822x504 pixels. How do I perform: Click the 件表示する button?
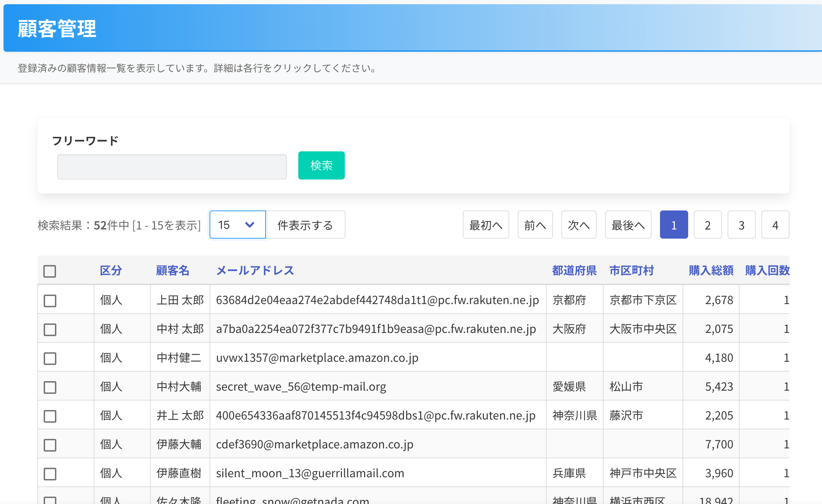point(305,225)
